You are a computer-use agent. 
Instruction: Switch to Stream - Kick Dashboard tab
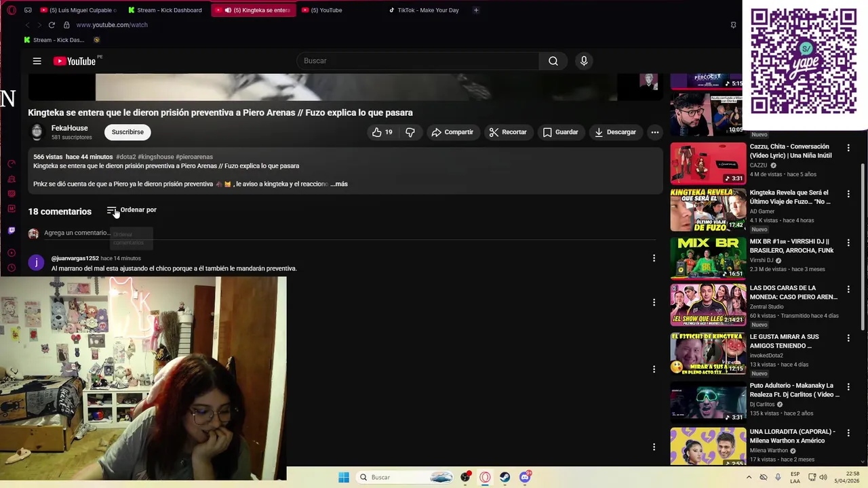[165, 10]
